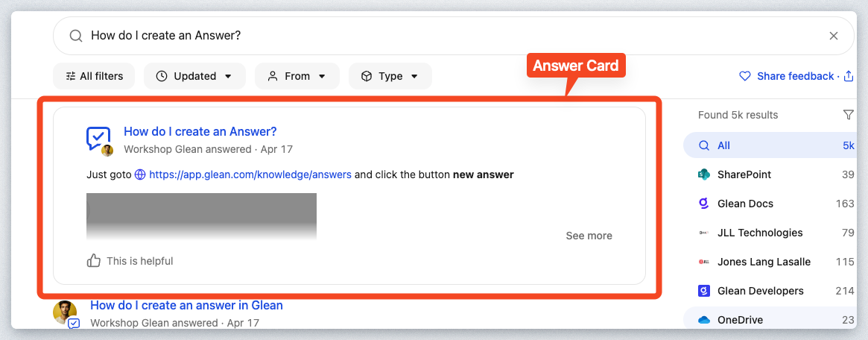Click See more on the answer card
This screenshot has width=868, height=340.
point(589,236)
